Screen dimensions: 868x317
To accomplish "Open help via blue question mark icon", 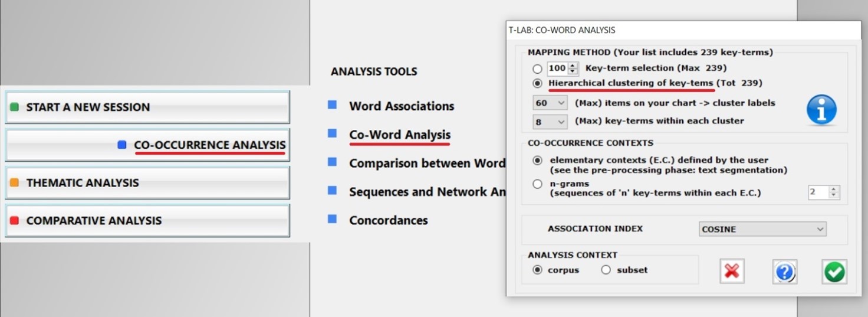I will click(x=785, y=272).
